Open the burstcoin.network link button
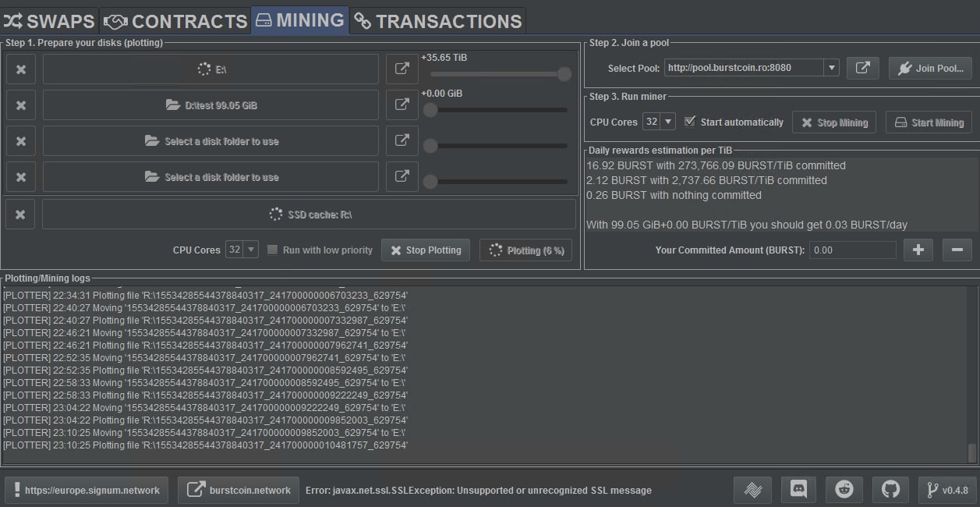980x507 pixels. 239,491
